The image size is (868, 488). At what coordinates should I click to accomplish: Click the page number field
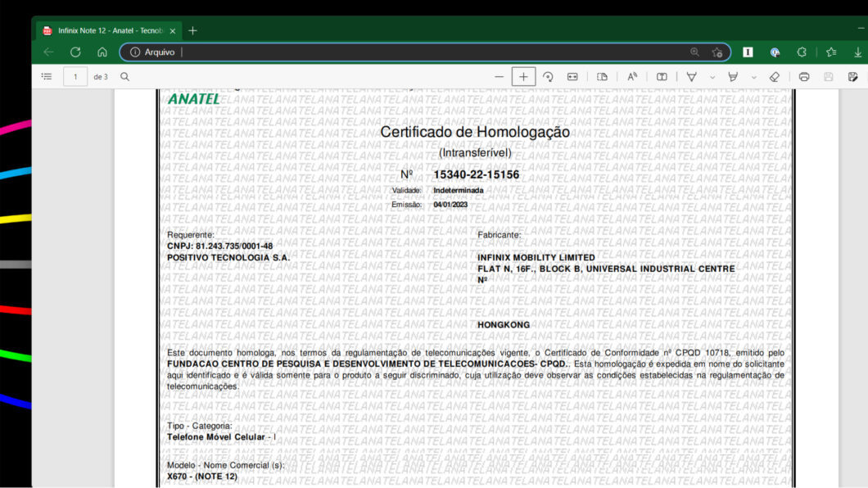click(75, 77)
